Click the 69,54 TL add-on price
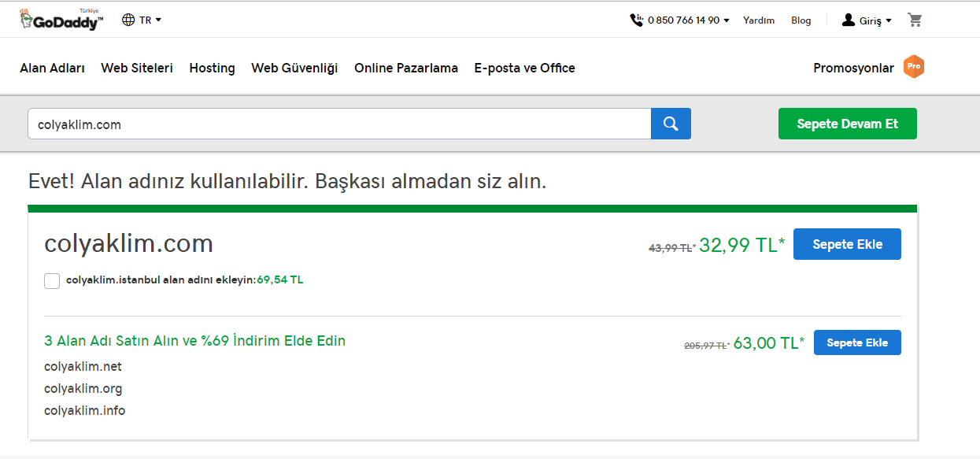 point(280,279)
